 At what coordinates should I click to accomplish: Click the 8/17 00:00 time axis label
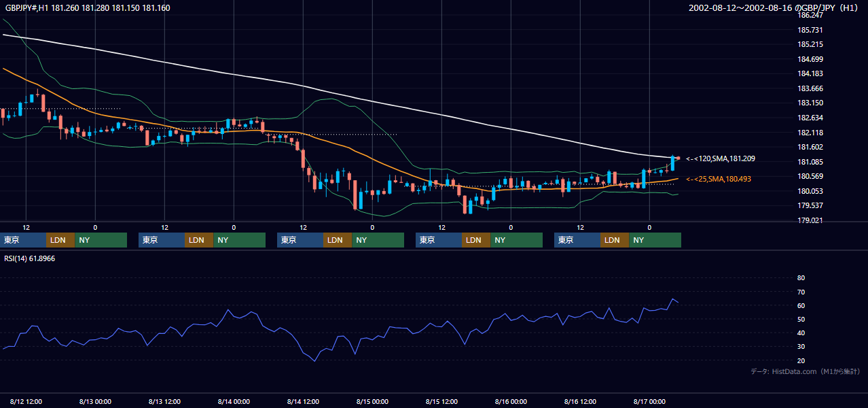[649, 401]
